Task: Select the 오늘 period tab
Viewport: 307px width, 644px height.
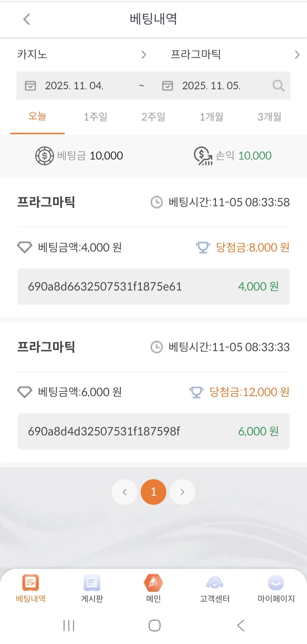Action: tap(37, 117)
